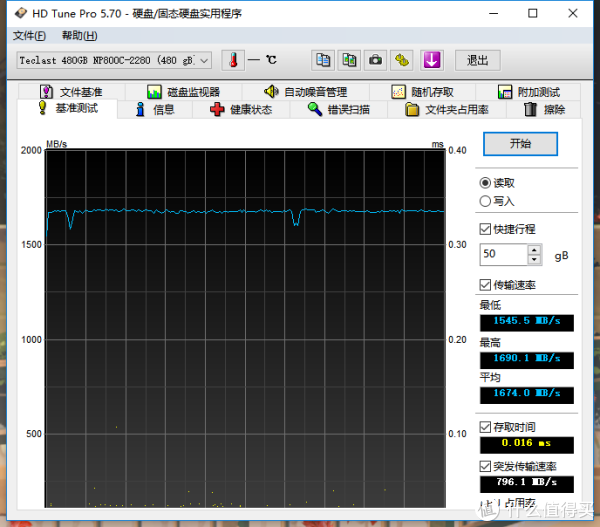Click the 796.1 MB/s burst rate value
The width and height of the screenshot is (600, 527).
tap(527, 484)
